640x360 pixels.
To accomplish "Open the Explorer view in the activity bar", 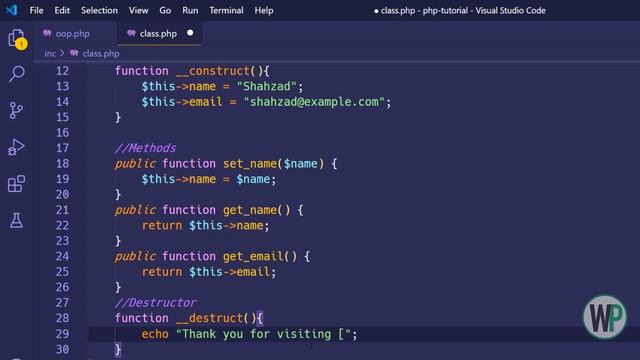I will click(x=17, y=39).
